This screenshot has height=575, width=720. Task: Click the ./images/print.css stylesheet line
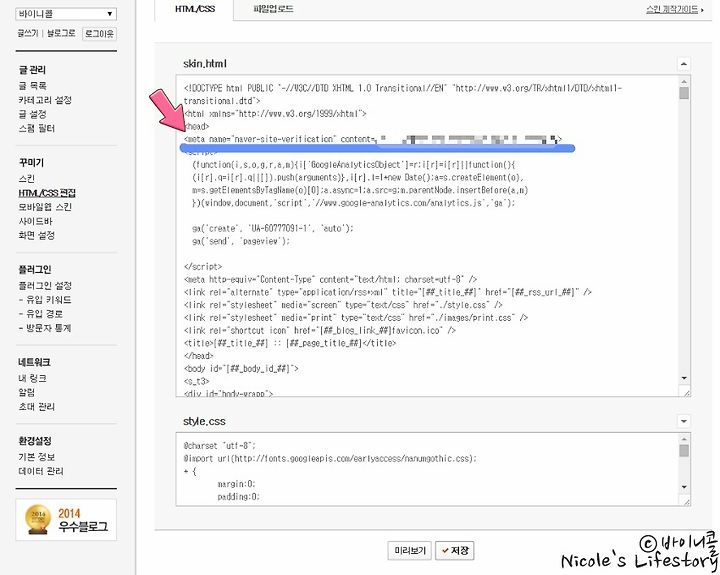tap(356, 318)
